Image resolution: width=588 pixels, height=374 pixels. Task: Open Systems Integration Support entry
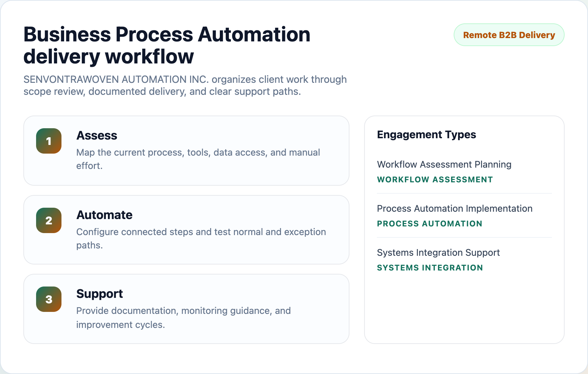coord(438,252)
